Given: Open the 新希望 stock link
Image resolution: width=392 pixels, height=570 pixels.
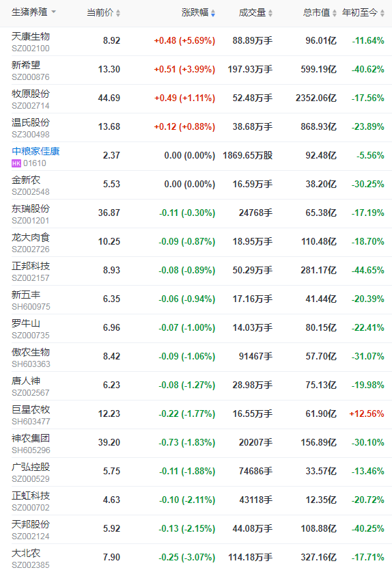Looking at the screenshot, I should click(26, 65).
